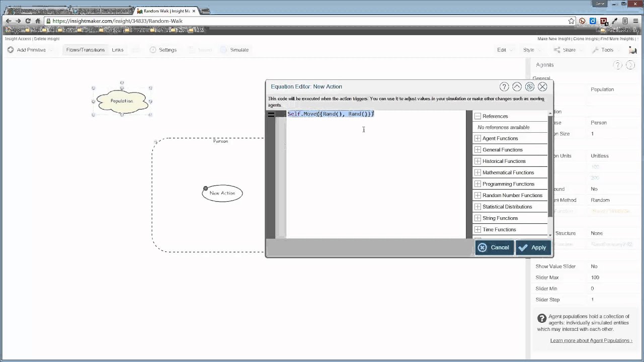Click the Placement Method value Random
This screenshot has height=362, width=644.
[600, 200]
